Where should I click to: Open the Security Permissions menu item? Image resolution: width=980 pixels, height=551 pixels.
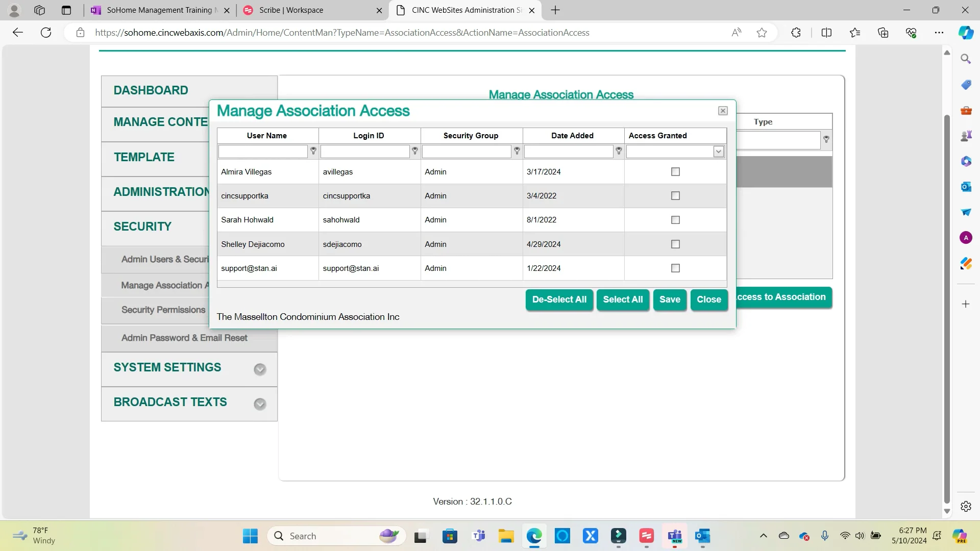click(162, 310)
